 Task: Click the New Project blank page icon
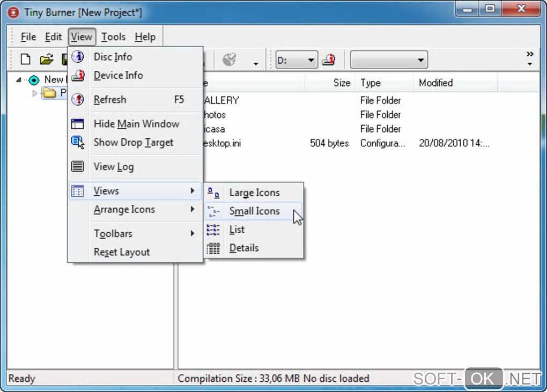click(x=25, y=60)
